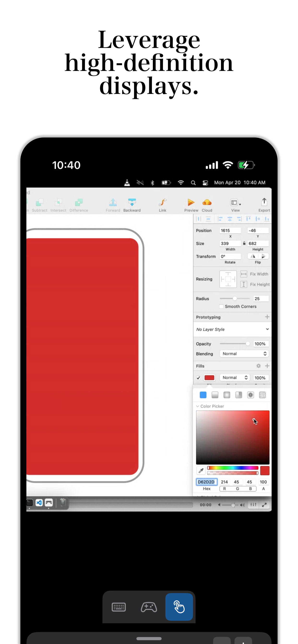Select the pattern fill type
Viewport: 298px width, 644px height.
[251, 395]
